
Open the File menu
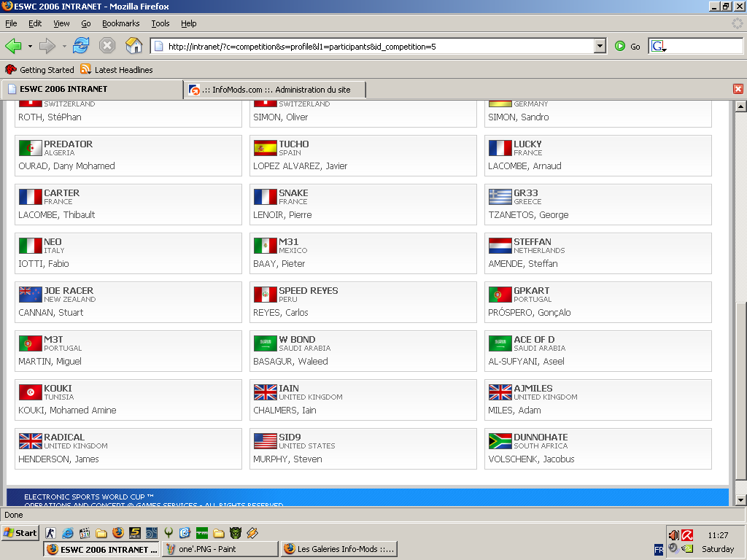click(x=11, y=23)
